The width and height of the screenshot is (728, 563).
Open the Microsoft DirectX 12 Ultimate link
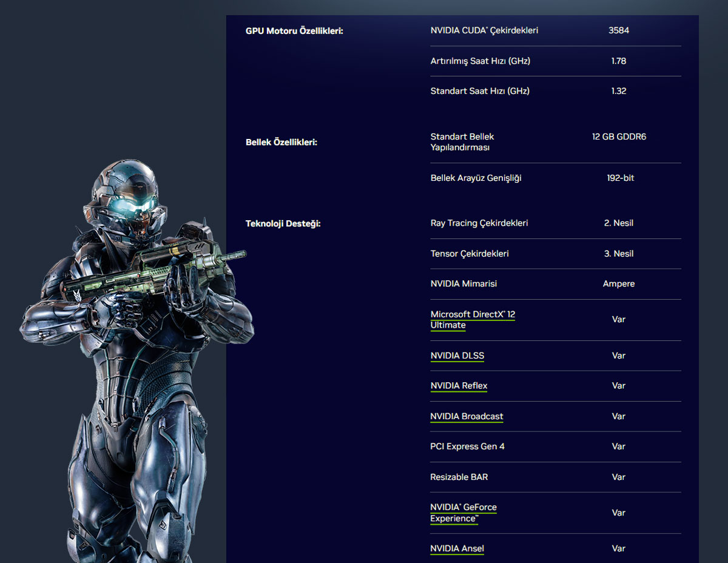click(x=473, y=320)
